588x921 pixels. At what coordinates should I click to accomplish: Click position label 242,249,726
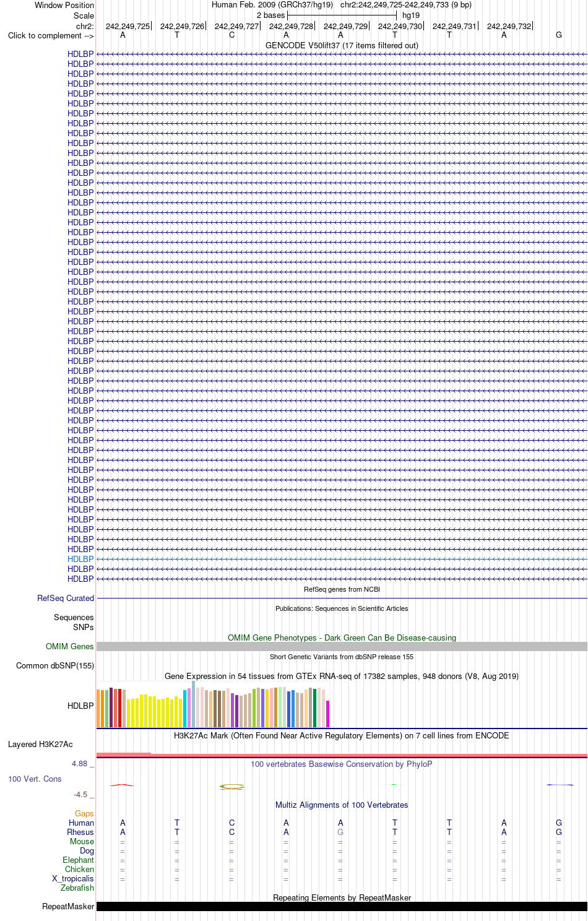coord(182,26)
